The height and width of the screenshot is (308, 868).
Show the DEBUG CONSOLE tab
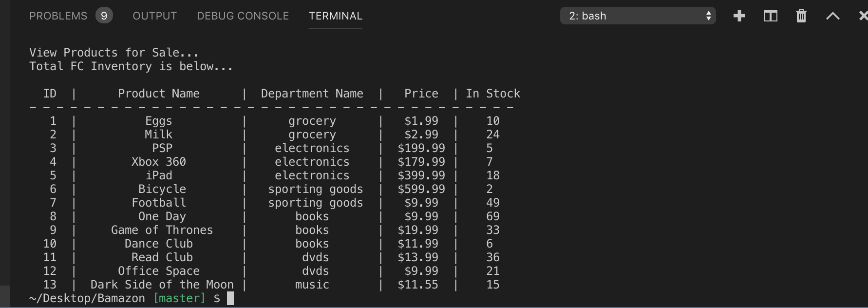[x=243, y=16]
